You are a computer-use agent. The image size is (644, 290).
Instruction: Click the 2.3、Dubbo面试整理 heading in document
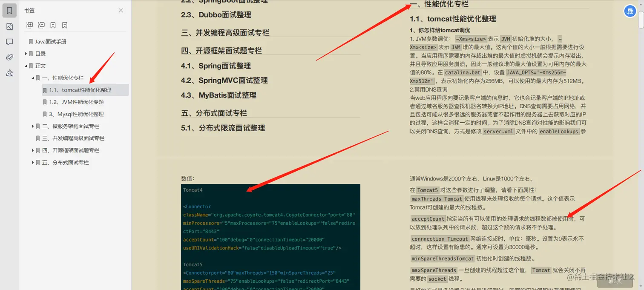coord(216,15)
